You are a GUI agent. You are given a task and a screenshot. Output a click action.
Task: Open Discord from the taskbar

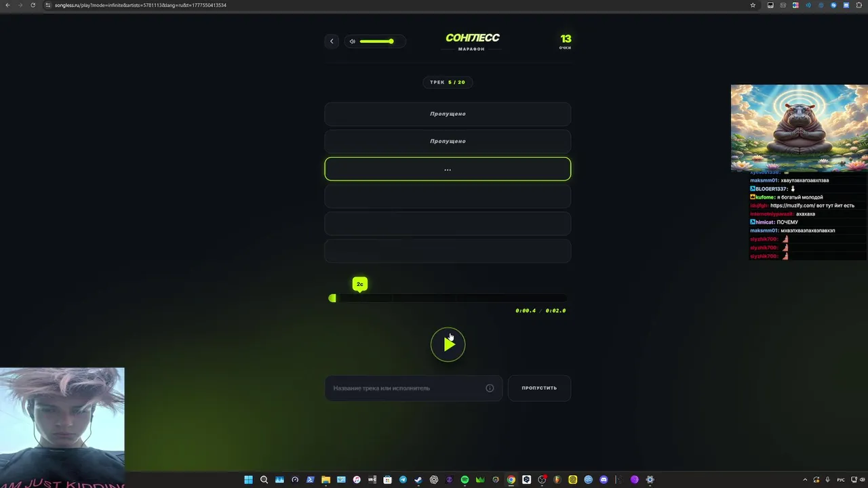coord(604,480)
